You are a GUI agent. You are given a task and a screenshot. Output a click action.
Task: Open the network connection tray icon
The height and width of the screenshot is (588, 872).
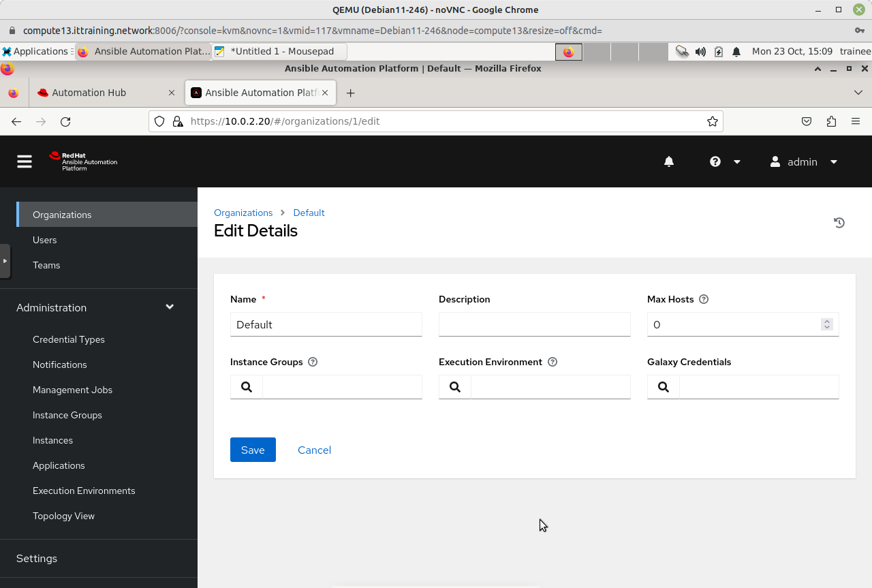pyautogui.click(x=682, y=51)
